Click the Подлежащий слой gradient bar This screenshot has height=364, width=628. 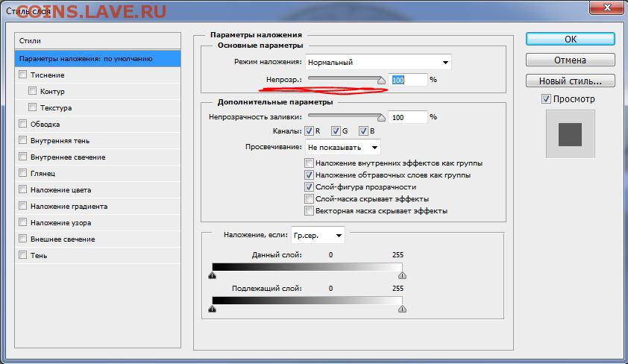pos(307,301)
